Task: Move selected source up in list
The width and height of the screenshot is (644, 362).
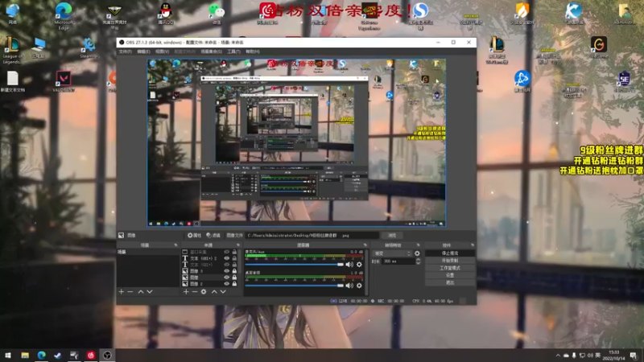Action: (214, 291)
